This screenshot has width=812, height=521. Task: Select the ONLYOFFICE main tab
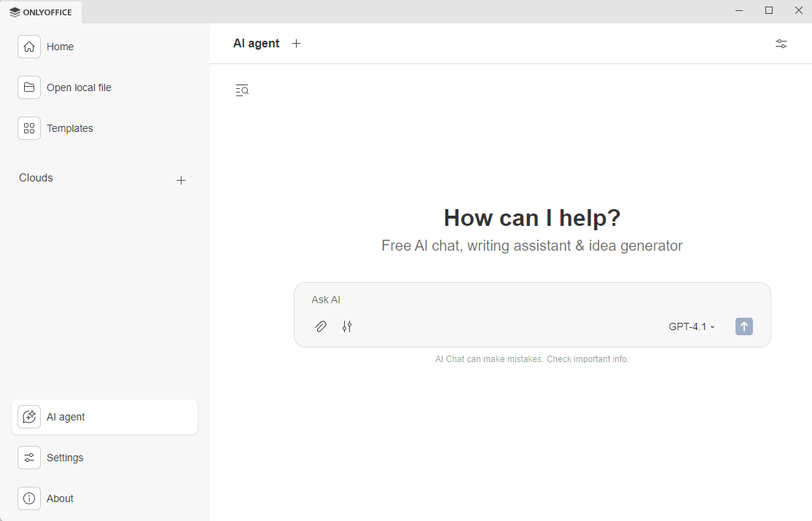tap(42, 12)
